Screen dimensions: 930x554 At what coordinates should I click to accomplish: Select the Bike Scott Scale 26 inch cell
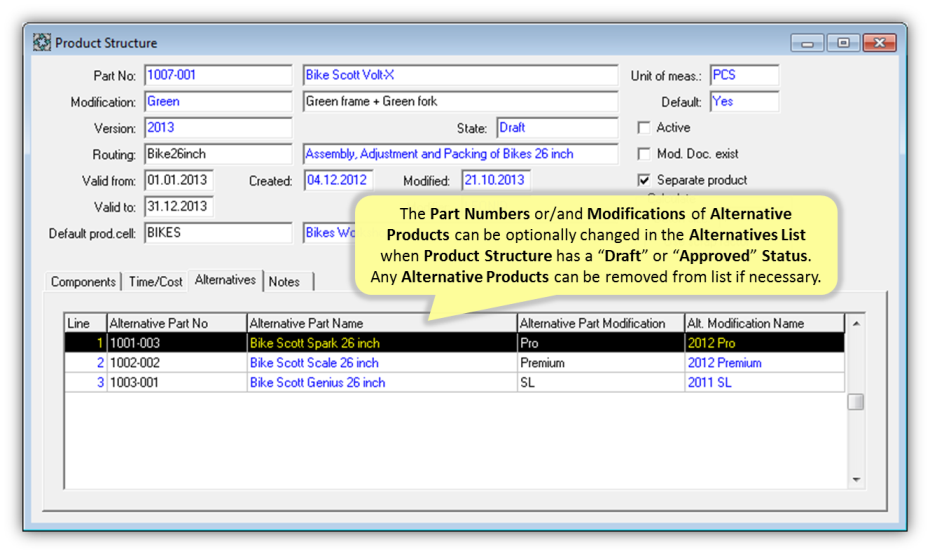tap(382, 362)
